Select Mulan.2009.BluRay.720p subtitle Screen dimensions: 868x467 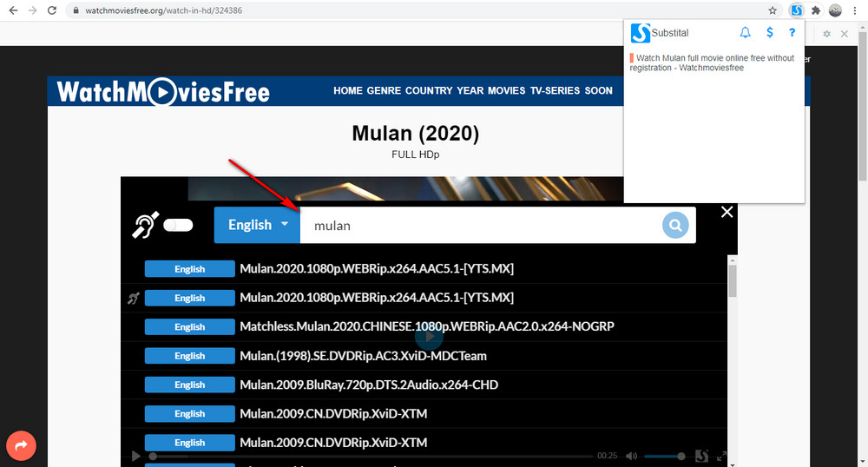click(369, 385)
